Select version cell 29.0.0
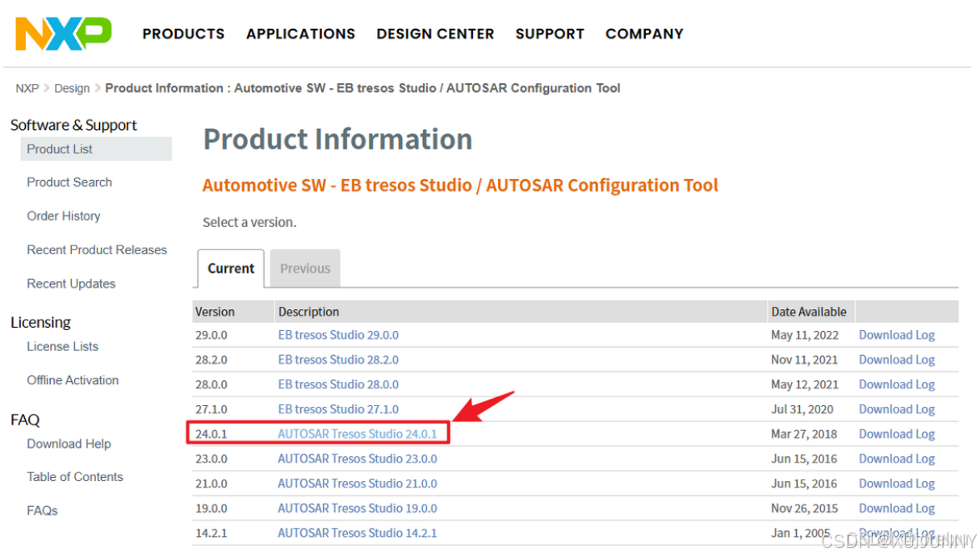Screen dimensions: 980x557 [211, 335]
